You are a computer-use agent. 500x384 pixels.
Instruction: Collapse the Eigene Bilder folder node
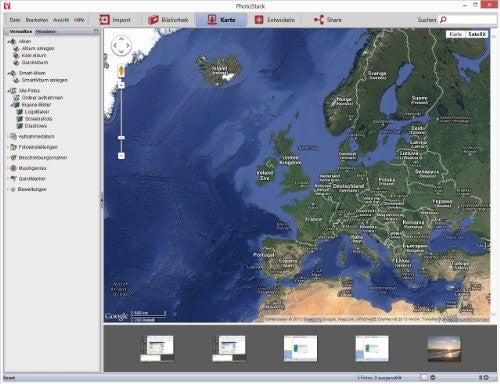point(11,105)
